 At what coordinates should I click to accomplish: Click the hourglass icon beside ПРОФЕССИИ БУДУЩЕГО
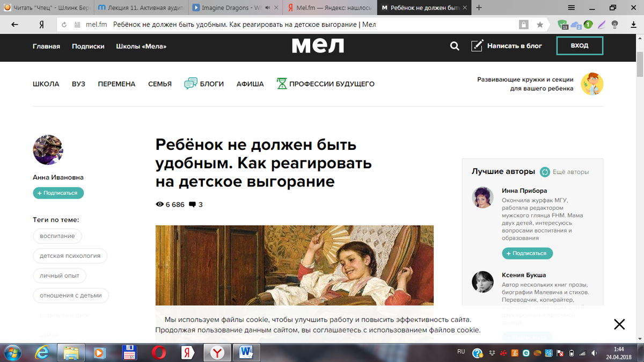(282, 84)
